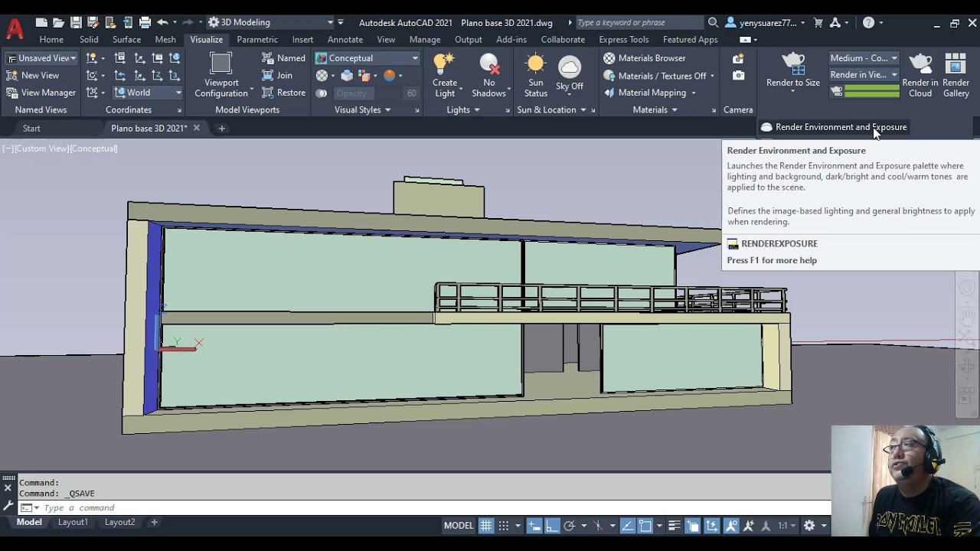Toggle lineweight display in status bar
Viewport: 980px width, 551px height.
point(675,526)
